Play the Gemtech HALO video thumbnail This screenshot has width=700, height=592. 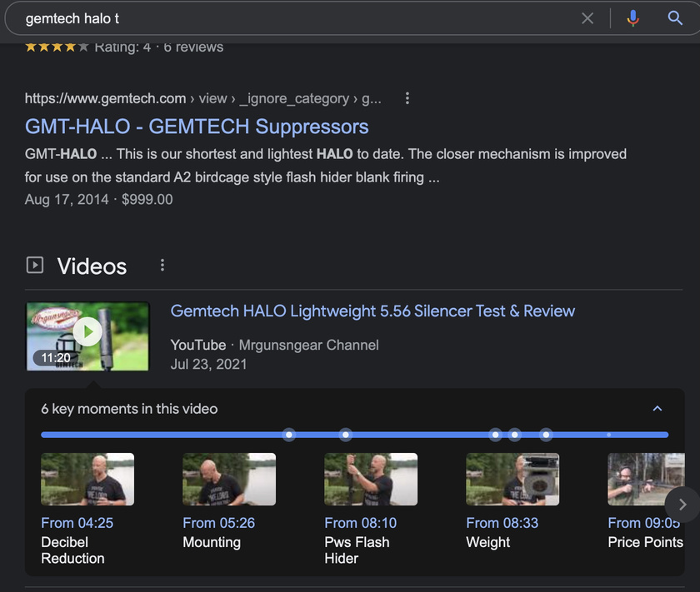tap(87, 336)
